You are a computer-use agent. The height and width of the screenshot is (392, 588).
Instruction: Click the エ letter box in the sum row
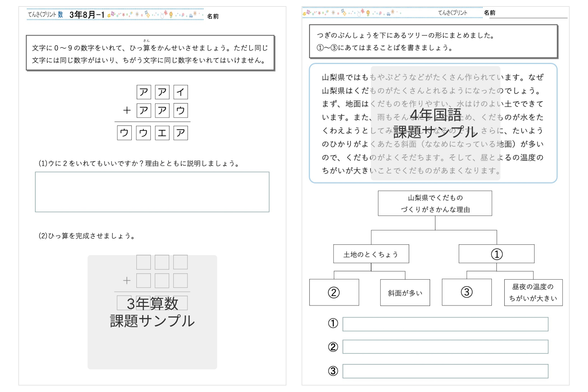(x=162, y=133)
